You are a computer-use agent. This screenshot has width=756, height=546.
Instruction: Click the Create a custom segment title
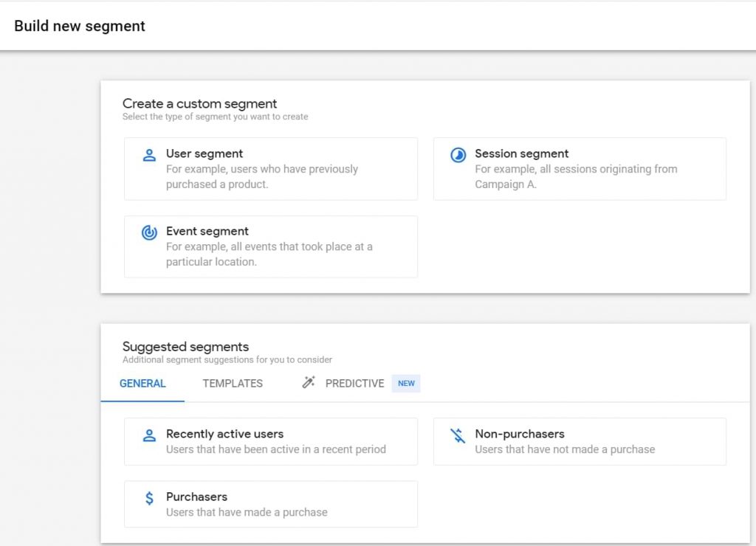tap(200, 103)
